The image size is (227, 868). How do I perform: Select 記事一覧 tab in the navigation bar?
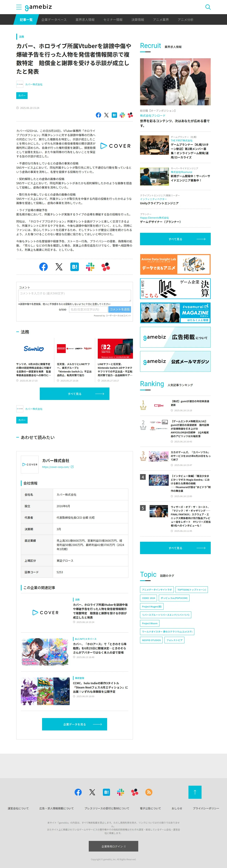click(26, 19)
